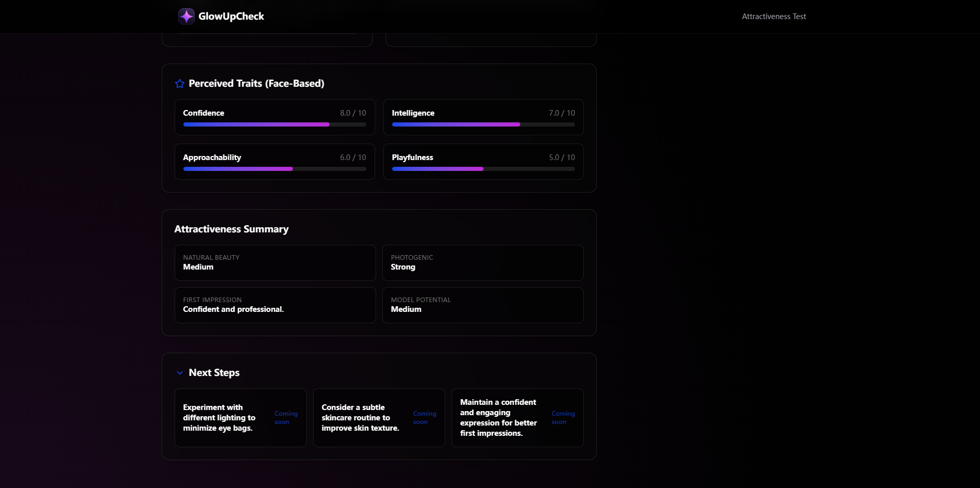Click Coming soon on the skincare routine card
Image resolution: width=980 pixels, height=488 pixels.
(424, 417)
